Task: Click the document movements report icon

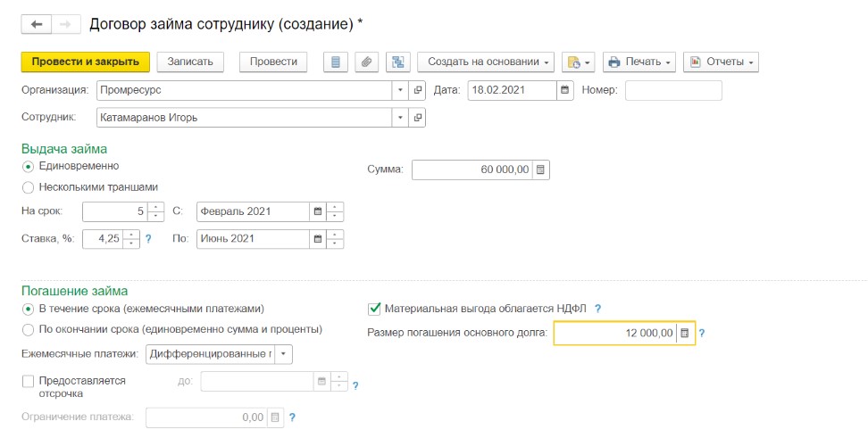Action: (336, 62)
